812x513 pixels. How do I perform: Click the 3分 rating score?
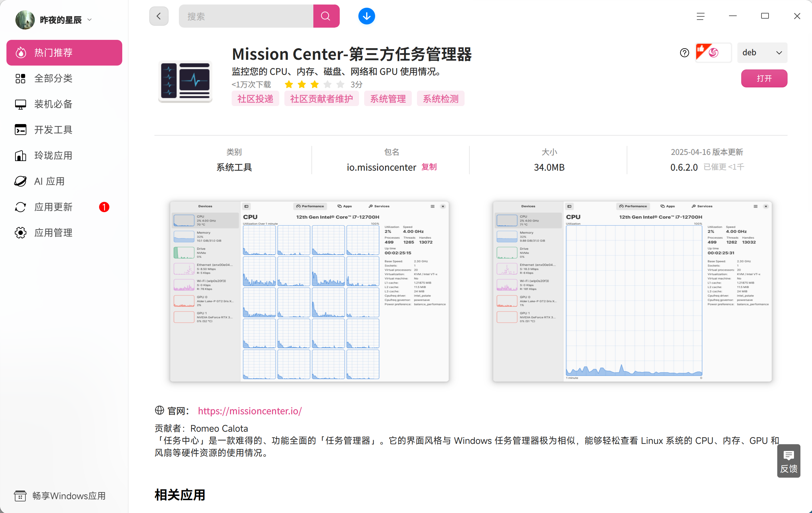[x=356, y=84]
